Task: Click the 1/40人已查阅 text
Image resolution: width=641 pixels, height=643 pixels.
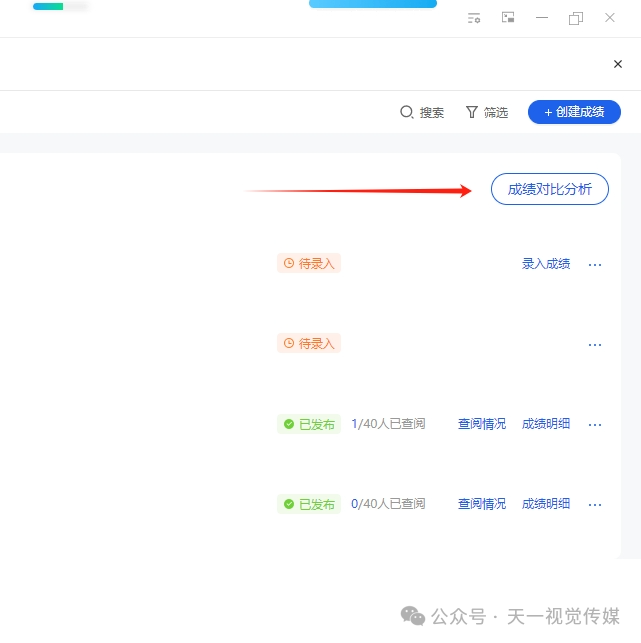Action: click(x=388, y=424)
